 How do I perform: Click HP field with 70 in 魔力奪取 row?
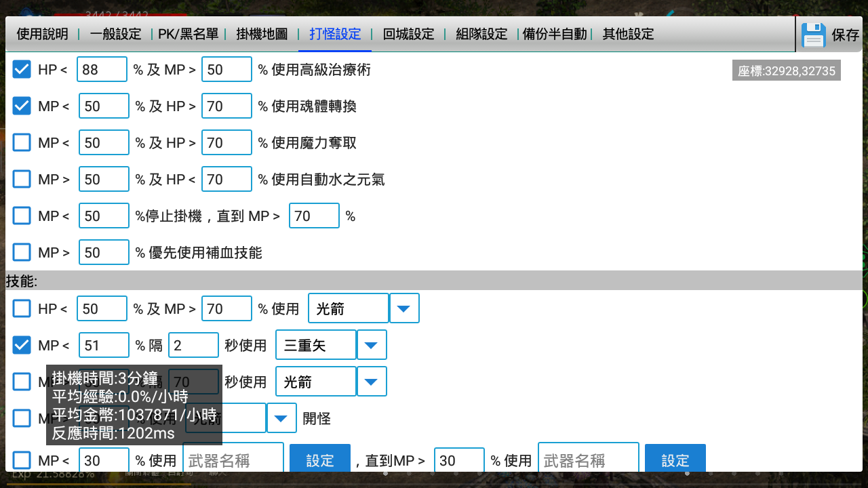(226, 142)
